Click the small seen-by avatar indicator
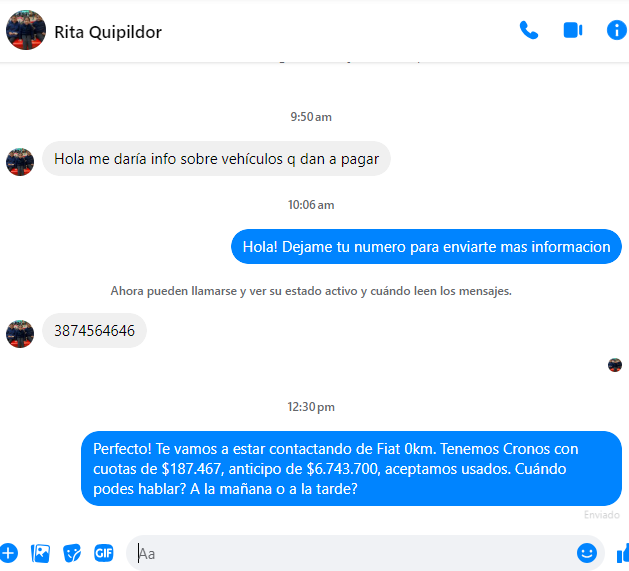This screenshot has height=571, width=629. 615,365
